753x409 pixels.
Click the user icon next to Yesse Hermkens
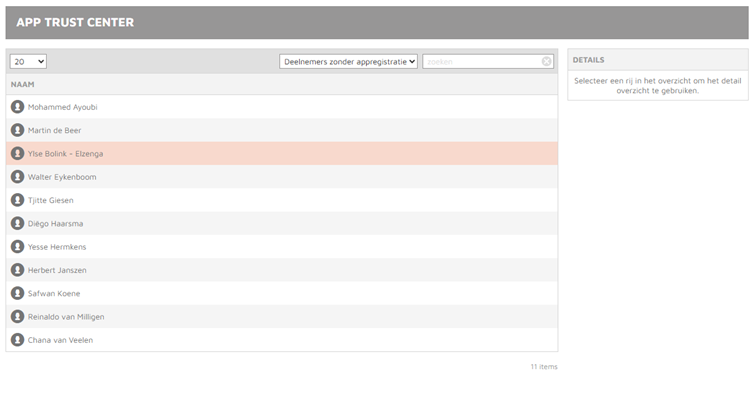(17, 246)
